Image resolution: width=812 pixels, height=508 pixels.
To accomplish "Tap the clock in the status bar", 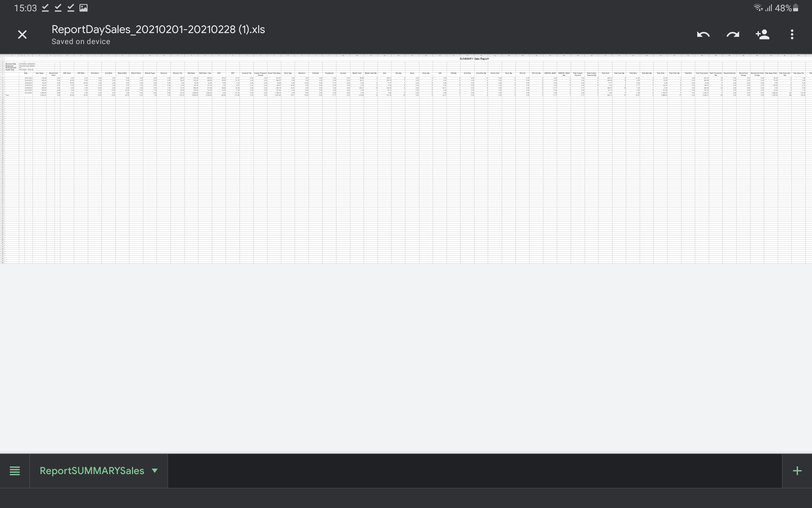I will click(x=25, y=8).
